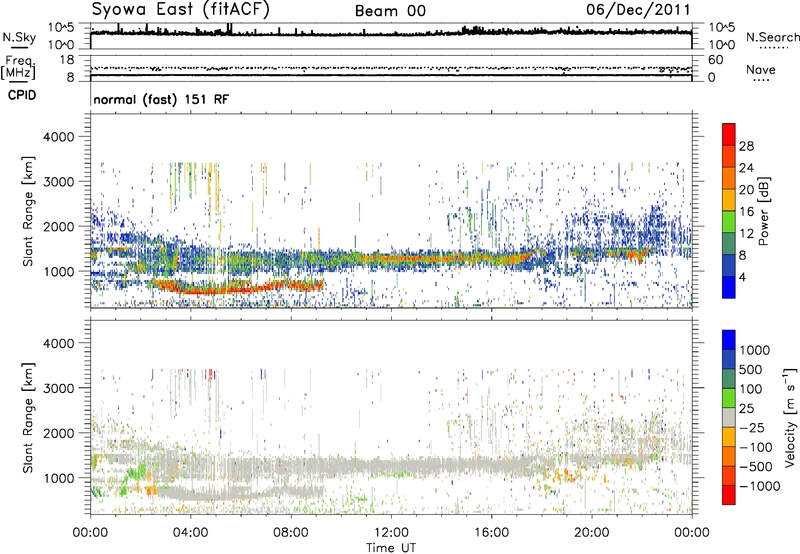Click the 'normal (fast) 151 RF' text
Image resolution: width=800 pixels, height=554 pixels.
161,99
